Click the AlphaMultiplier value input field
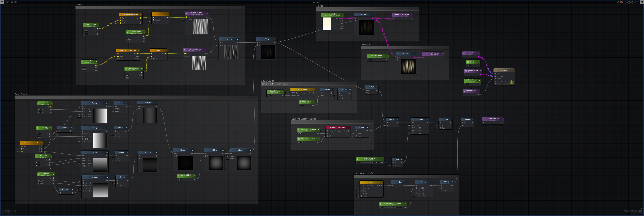This screenshot has width=644, height=216. (180, 180)
